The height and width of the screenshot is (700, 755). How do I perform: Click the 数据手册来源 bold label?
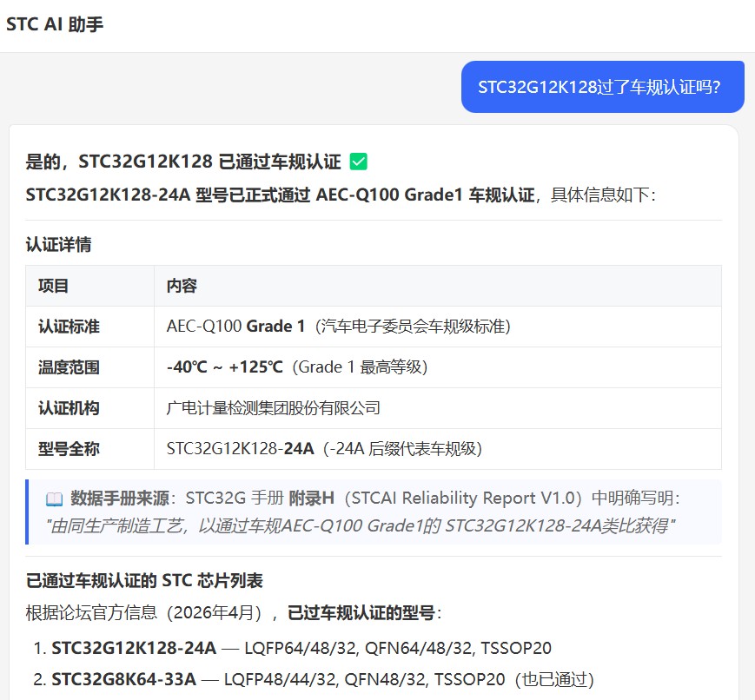tap(120, 498)
